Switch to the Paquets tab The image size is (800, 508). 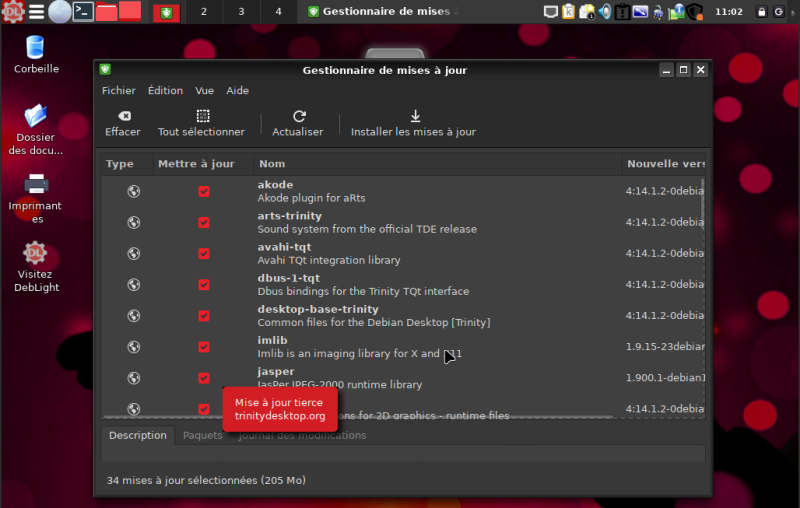pos(203,436)
